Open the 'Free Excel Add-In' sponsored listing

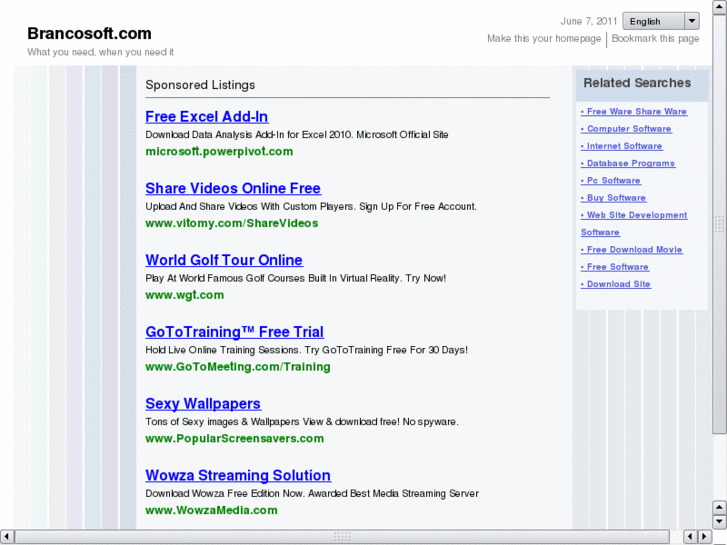207,117
